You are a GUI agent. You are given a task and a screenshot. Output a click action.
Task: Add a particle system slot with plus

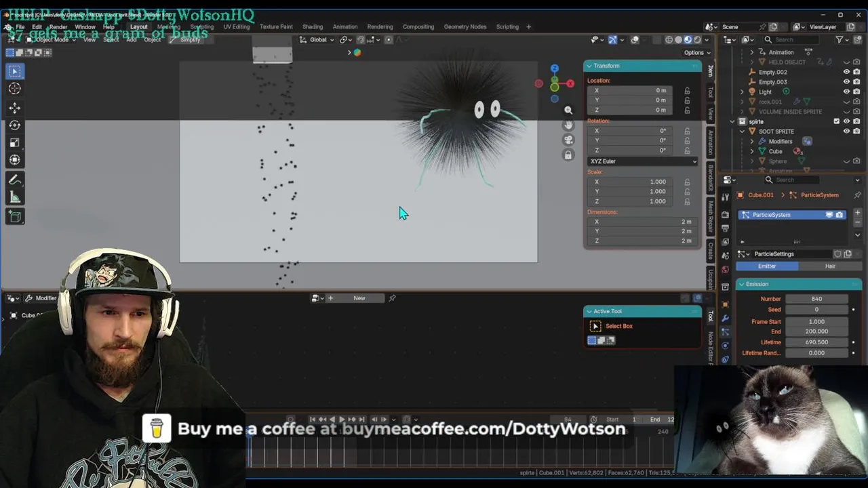pos(857,213)
